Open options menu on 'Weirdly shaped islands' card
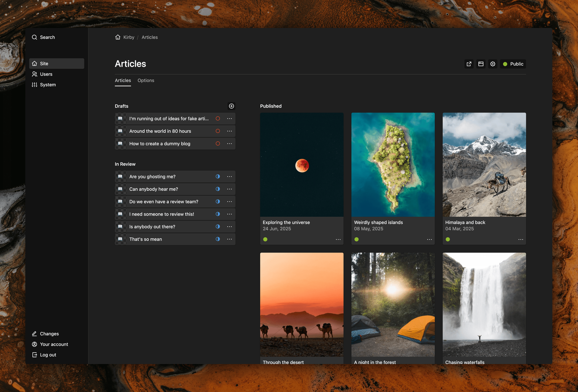 coord(429,240)
